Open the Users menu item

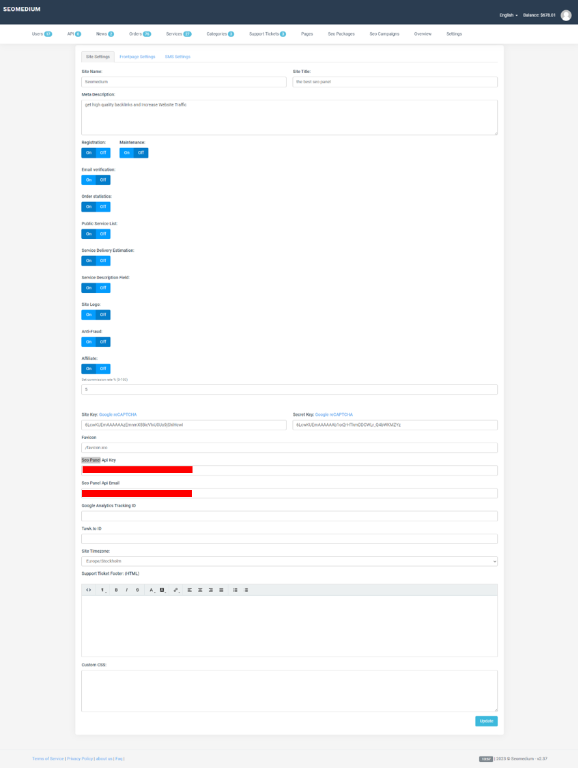(x=42, y=34)
